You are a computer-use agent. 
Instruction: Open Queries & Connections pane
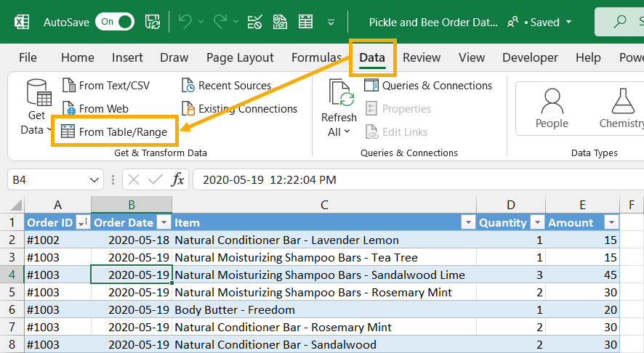tap(428, 86)
